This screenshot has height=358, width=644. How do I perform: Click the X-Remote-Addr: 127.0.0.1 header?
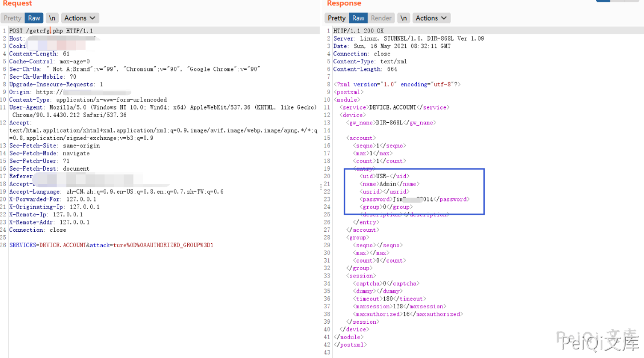(49, 222)
